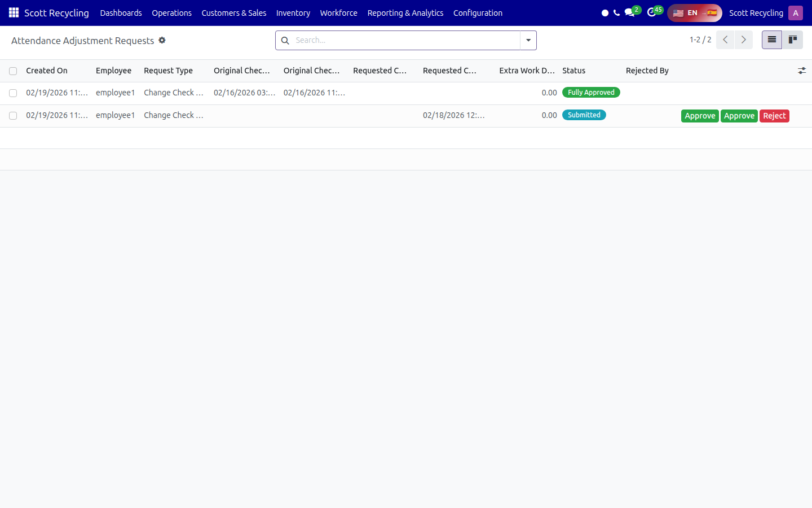Tick checkbox of Submitted row

click(13, 116)
